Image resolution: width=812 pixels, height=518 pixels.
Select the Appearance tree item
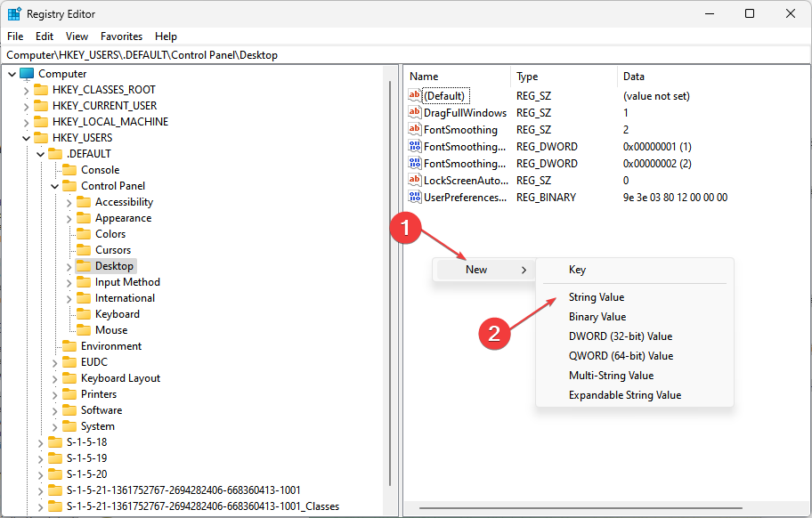tap(123, 218)
